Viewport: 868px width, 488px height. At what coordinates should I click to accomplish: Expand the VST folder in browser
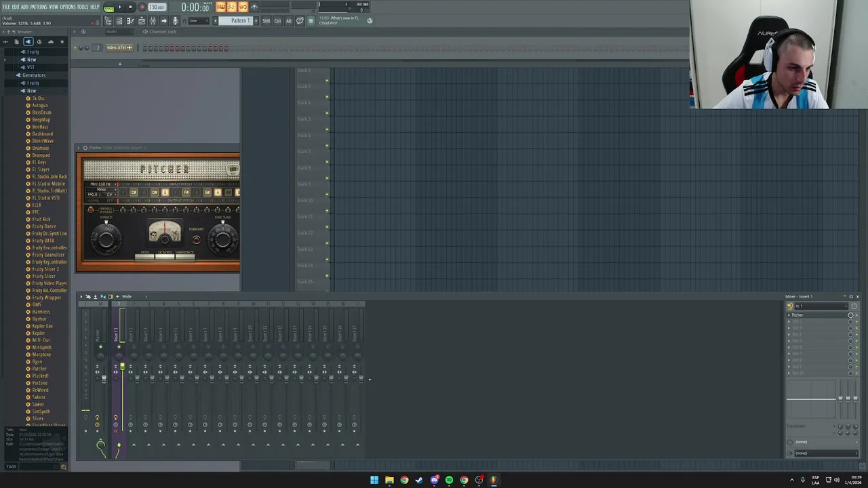pos(30,67)
